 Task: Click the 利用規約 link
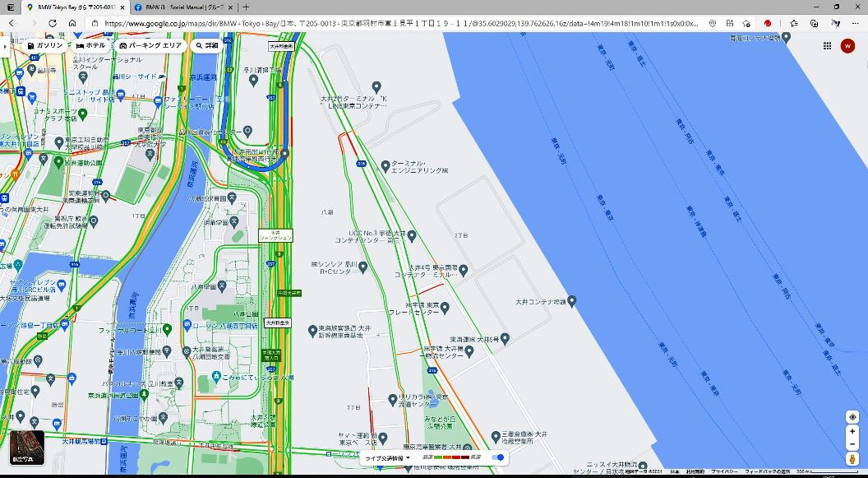click(695, 472)
